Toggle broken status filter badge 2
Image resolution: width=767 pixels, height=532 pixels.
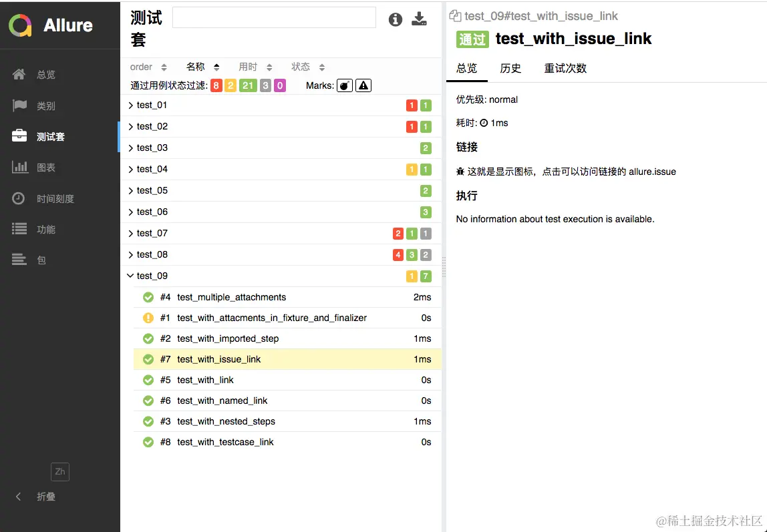[231, 86]
